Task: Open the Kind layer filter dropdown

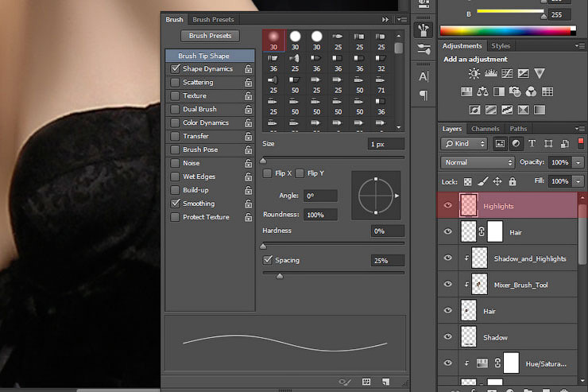Action: click(465, 144)
